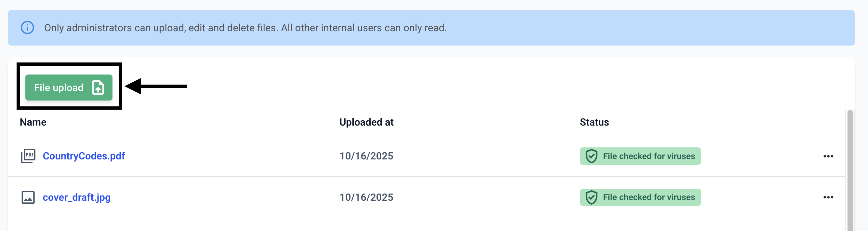
Task: Click the upload date of cover_draft.jpg
Action: pos(366,197)
